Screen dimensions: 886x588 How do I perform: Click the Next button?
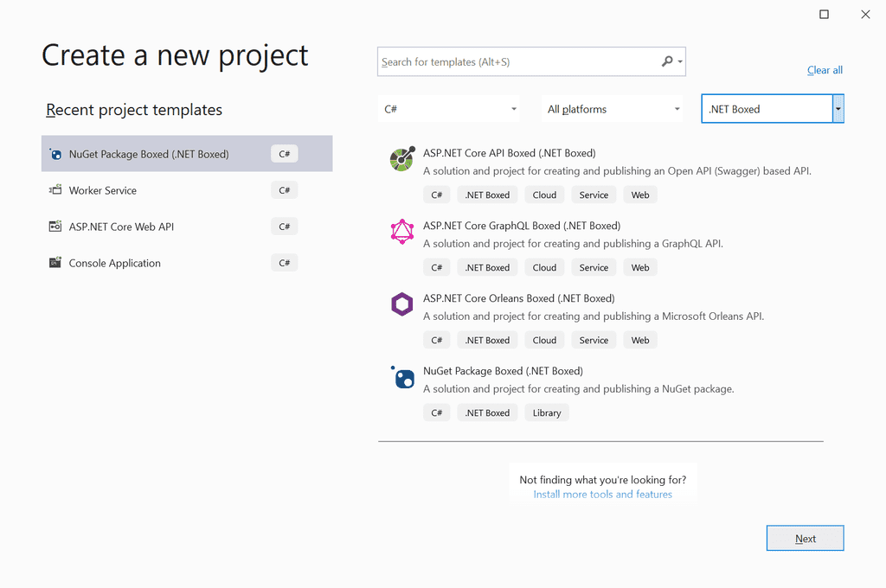[x=805, y=538]
